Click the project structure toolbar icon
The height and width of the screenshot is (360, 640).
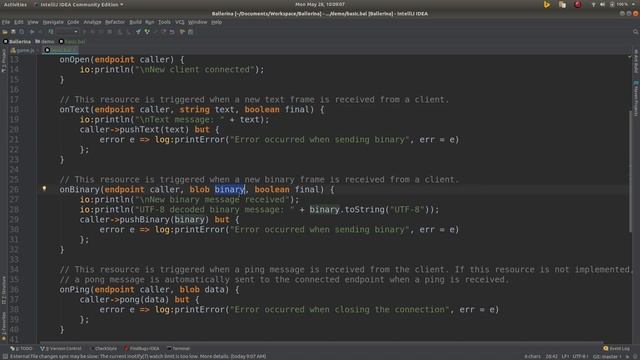click(182, 32)
